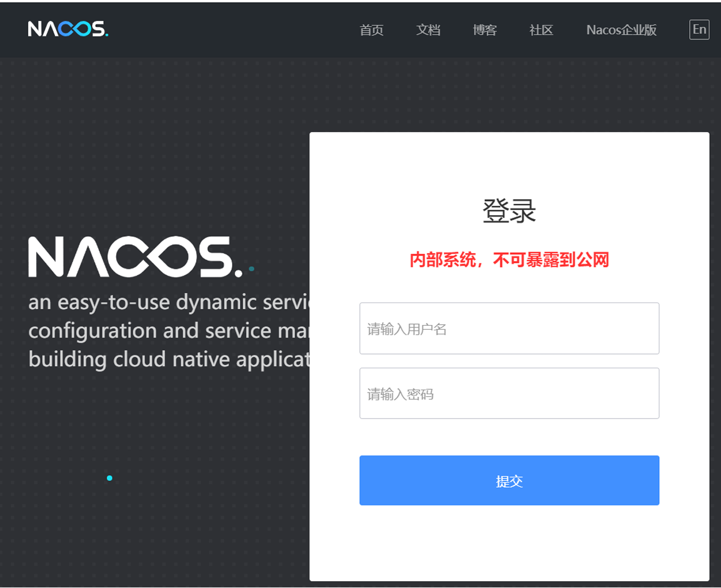
Task: Switch language with the En toggle
Action: click(x=699, y=29)
